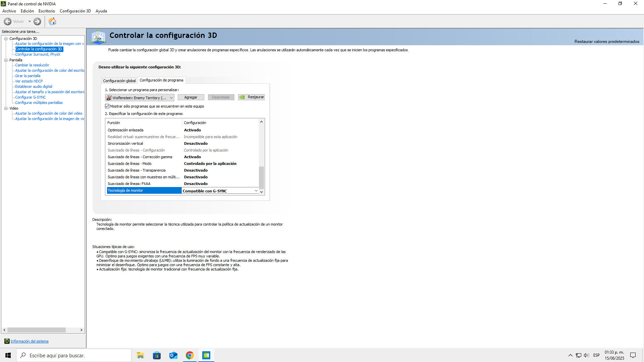644x362 pixels.
Task: Open the clock and date flyout
Action: (x=614, y=355)
